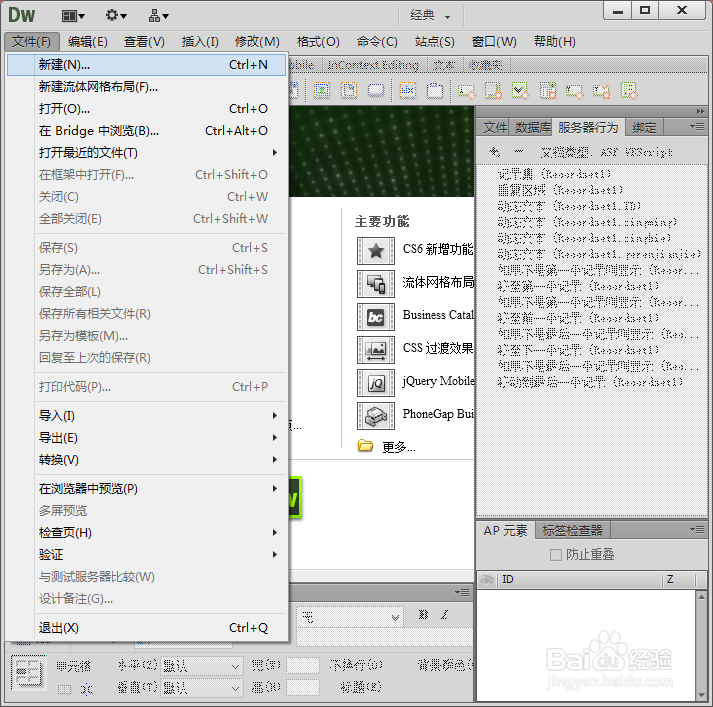The width and height of the screenshot is (713, 707).
Task: Switch to the 绑定 panel tab
Action: pos(644,128)
